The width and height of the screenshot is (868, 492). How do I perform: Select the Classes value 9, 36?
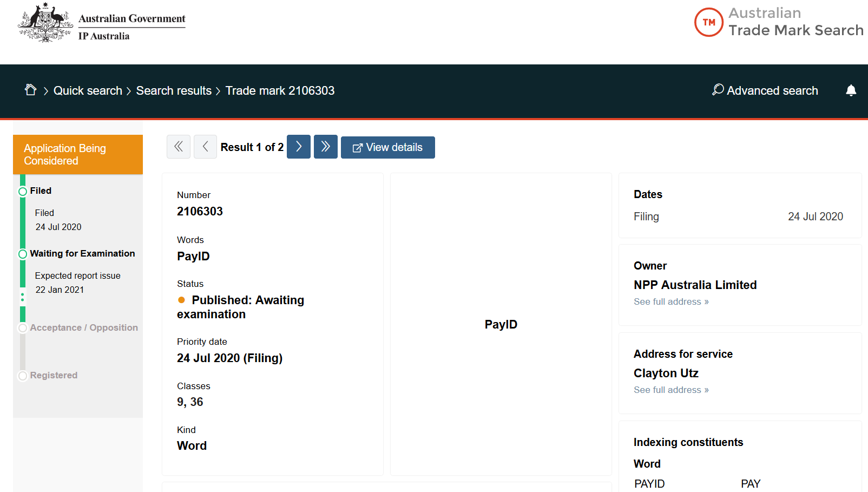pos(190,402)
